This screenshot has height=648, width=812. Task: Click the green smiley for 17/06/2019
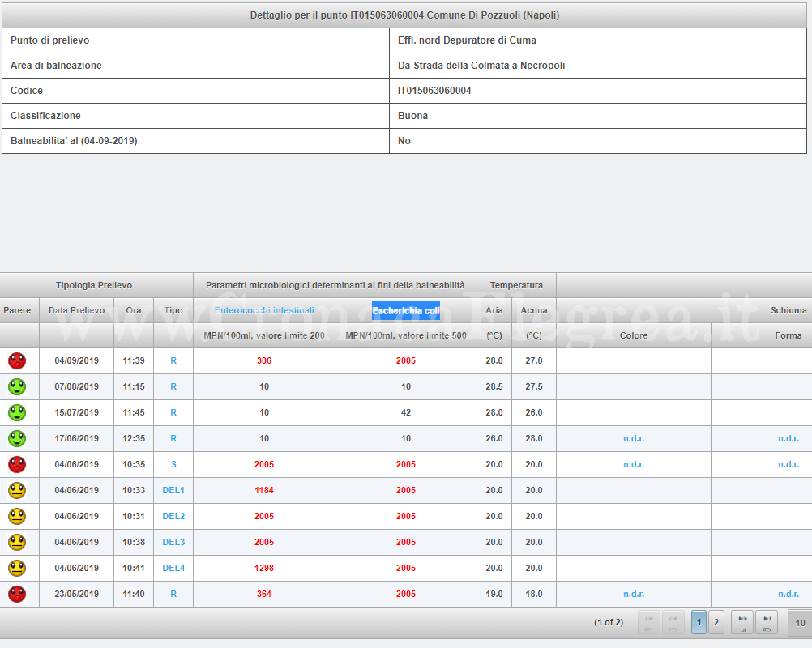(17, 438)
